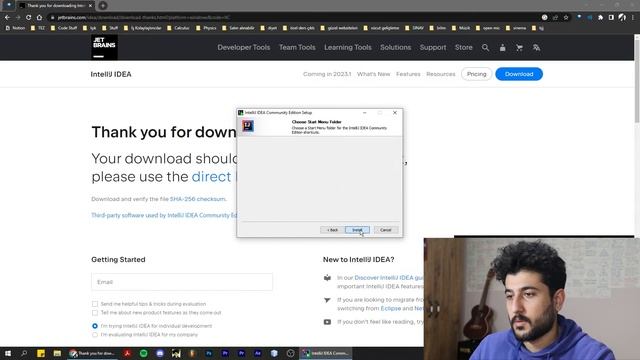The image size is (640, 360).
Task: Open third-party software link
Action: point(164,215)
